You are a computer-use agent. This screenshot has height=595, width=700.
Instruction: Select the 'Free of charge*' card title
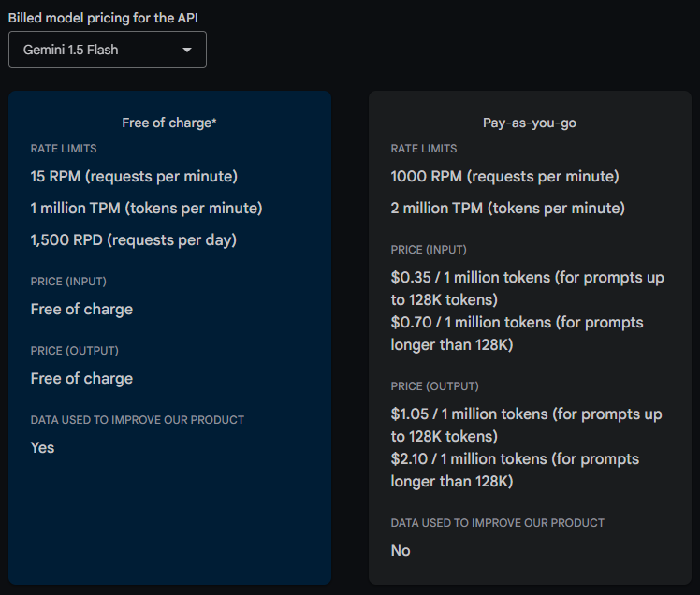[x=169, y=123]
